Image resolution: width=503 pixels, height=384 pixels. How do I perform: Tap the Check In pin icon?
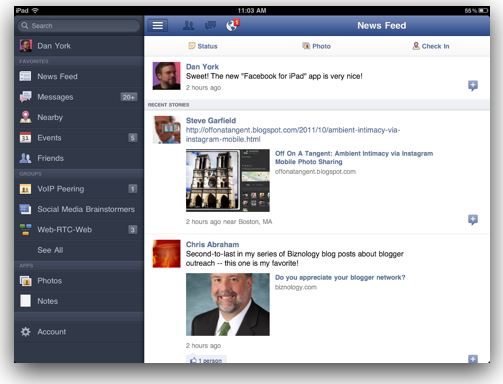(x=416, y=46)
